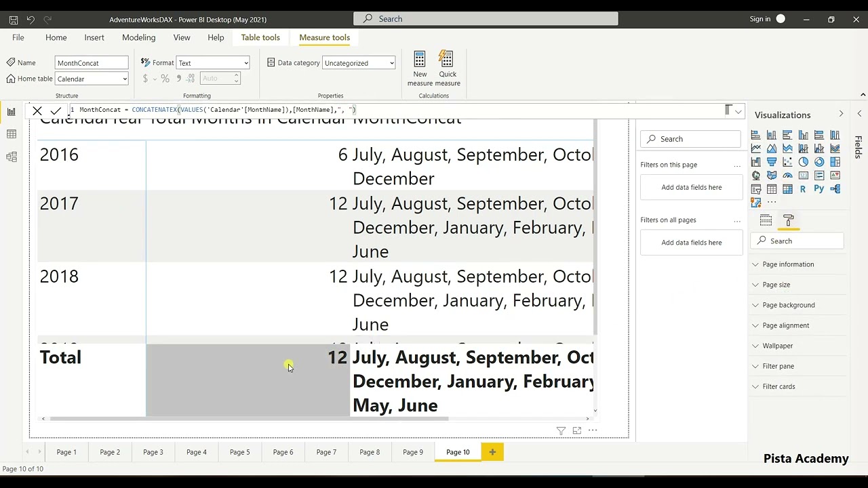The image size is (868, 488).
Task: Open the Home ribbon tab
Action: (56, 38)
